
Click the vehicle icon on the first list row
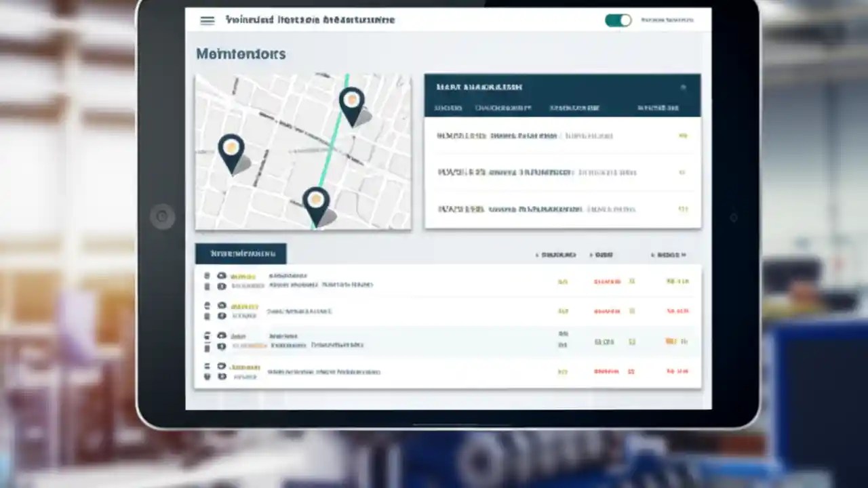pos(221,275)
